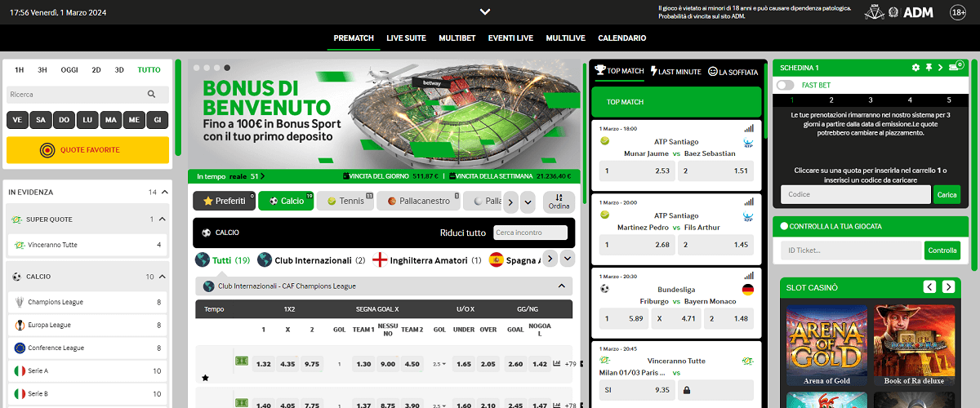Image resolution: width=980 pixels, height=408 pixels.
Task: Click the pitch icon beside odds 1.32
Action: coord(242,361)
